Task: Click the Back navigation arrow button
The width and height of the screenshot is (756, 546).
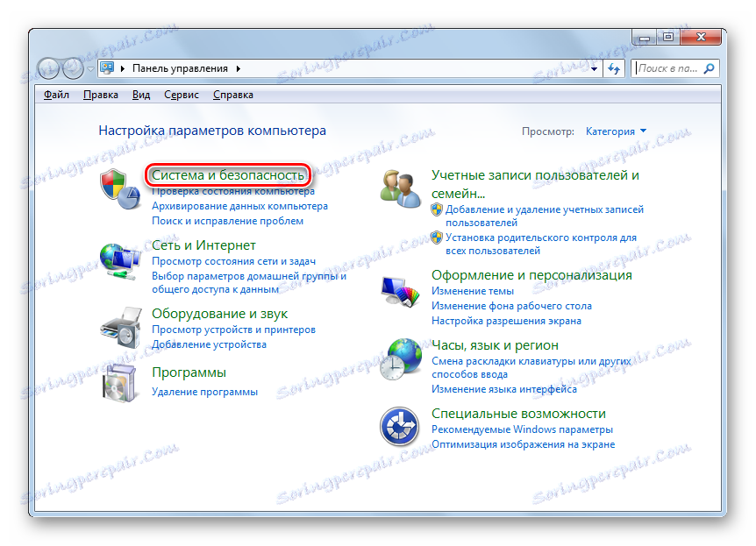Action: click(48, 68)
